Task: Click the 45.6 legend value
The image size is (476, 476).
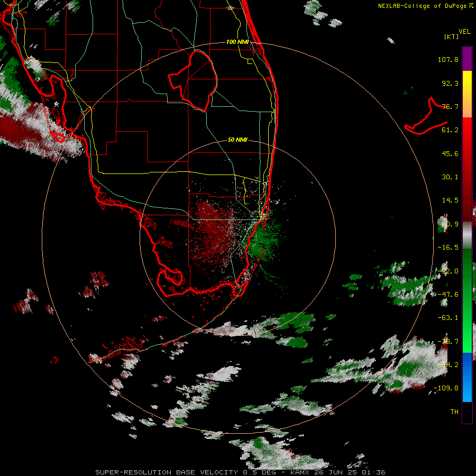Action: (x=450, y=153)
